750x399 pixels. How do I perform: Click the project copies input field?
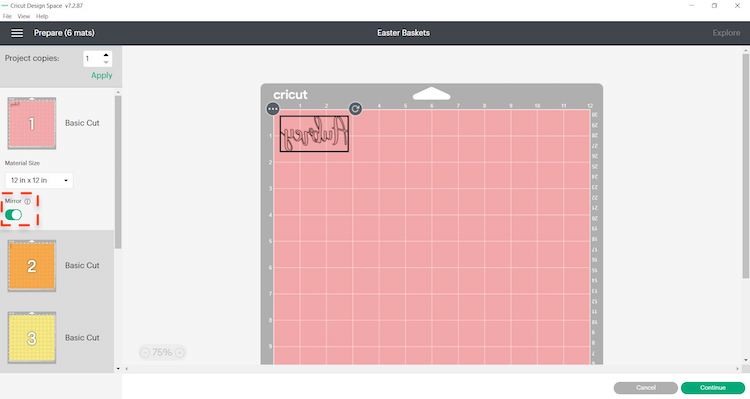pyautogui.click(x=93, y=59)
